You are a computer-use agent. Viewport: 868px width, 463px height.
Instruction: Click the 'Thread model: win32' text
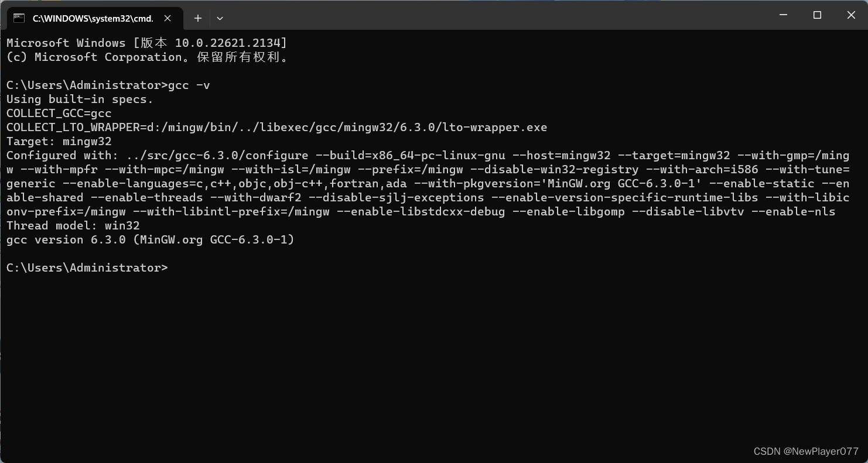pyautogui.click(x=72, y=225)
